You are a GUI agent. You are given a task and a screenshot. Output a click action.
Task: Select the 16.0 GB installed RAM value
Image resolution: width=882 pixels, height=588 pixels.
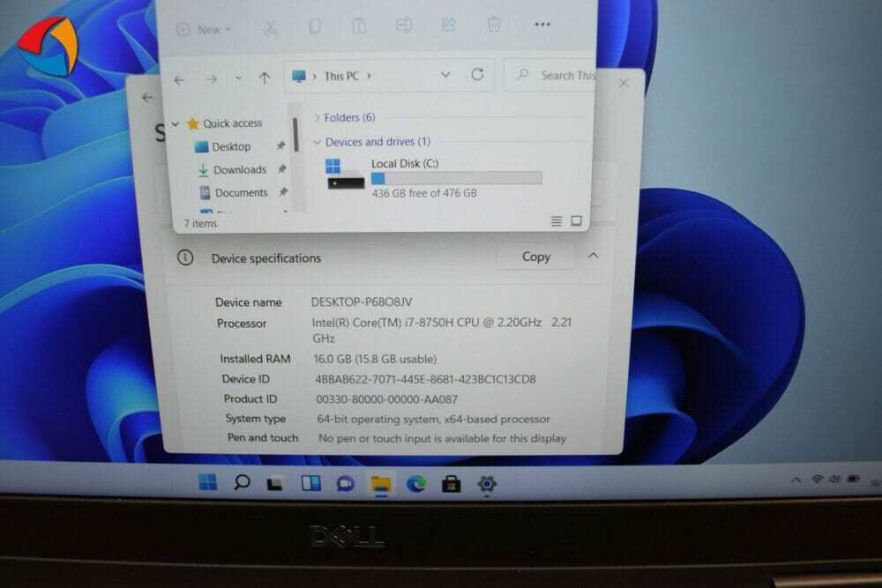pyautogui.click(x=375, y=359)
